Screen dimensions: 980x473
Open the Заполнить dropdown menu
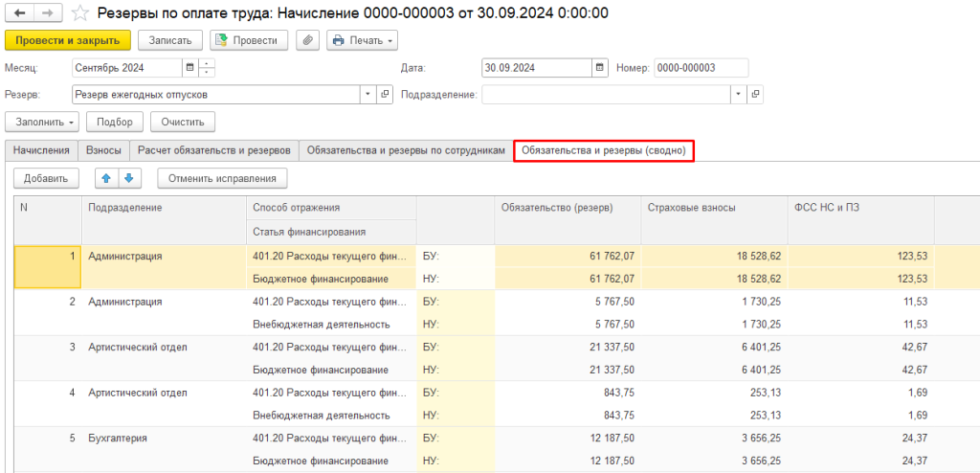(x=42, y=122)
